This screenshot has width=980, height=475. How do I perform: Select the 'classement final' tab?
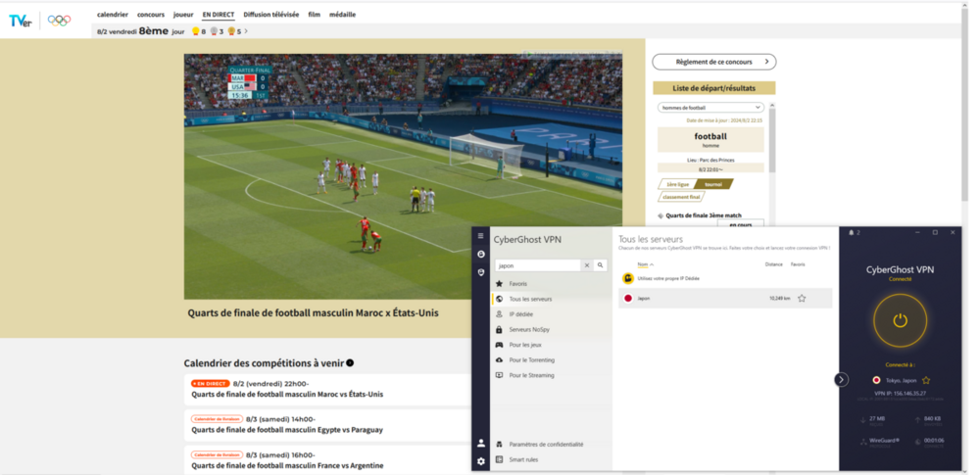tap(681, 197)
